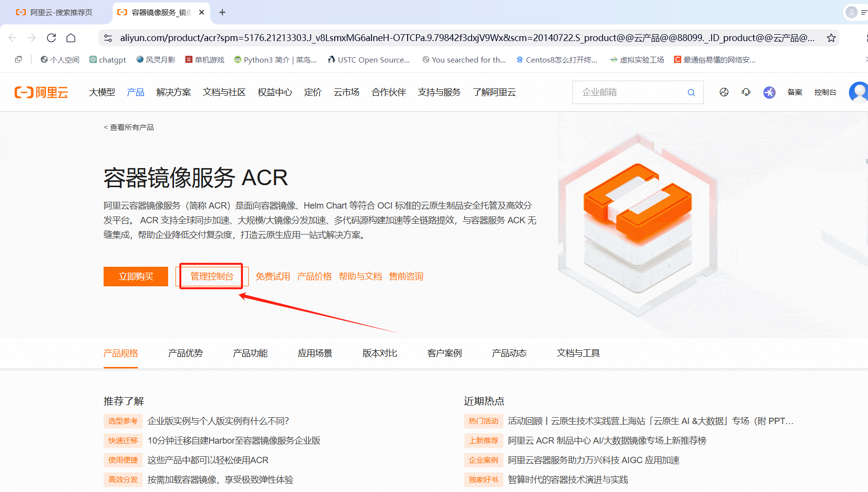Select the 版本对比 tab
The width and height of the screenshot is (868, 492).
(x=380, y=353)
